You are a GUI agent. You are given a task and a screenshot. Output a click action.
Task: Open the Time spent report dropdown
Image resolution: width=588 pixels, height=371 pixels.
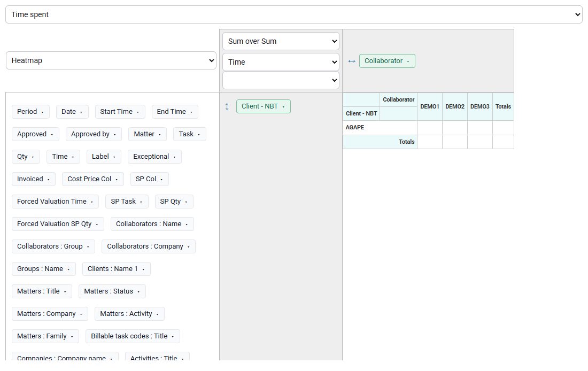coord(293,14)
